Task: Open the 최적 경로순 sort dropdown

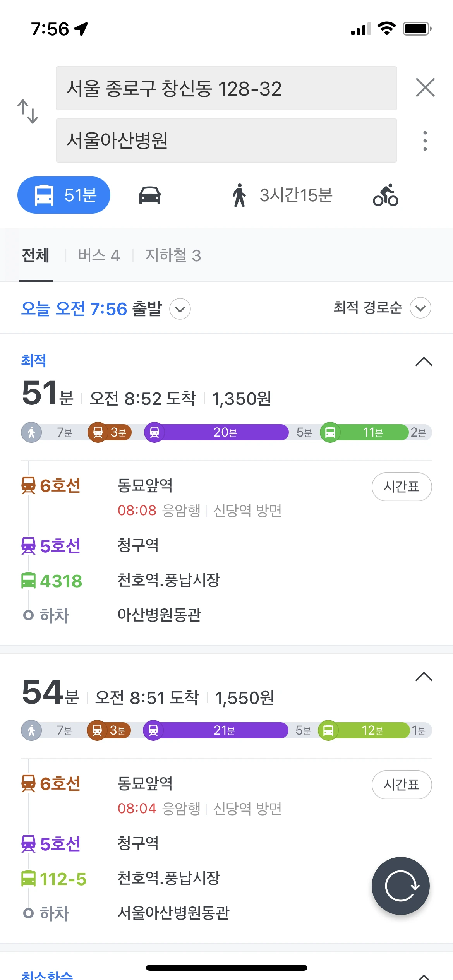Action: 382,308
